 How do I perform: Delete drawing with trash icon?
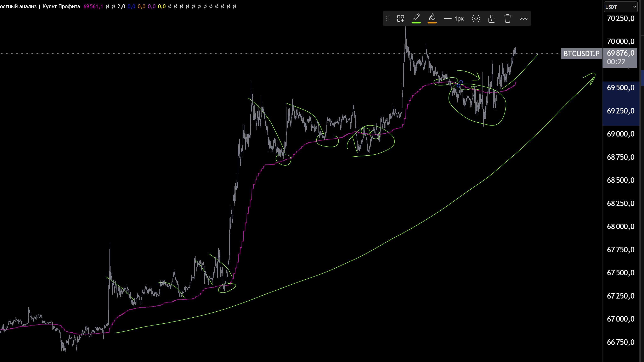508,18
